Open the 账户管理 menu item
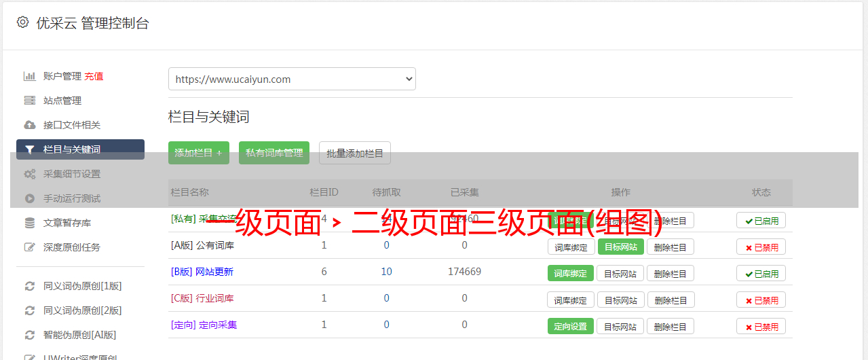Image resolution: width=868 pixels, height=360 pixels. [x=62, y=76]
